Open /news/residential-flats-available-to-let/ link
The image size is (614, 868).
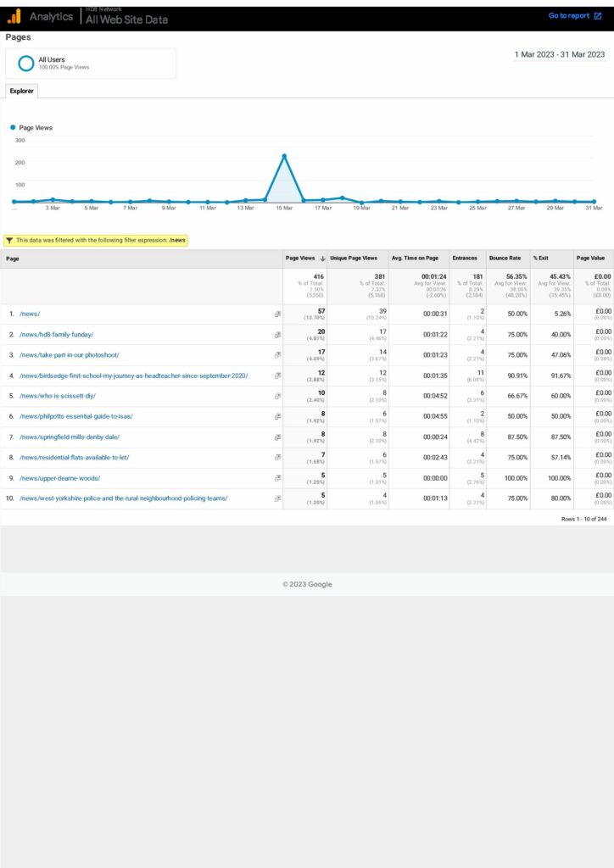[74, 458]
